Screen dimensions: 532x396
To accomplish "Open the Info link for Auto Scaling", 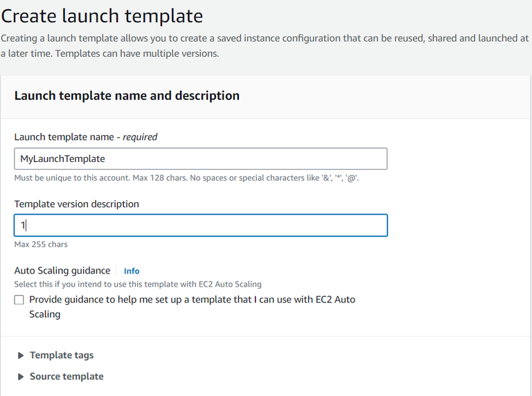I will point(132,271).
